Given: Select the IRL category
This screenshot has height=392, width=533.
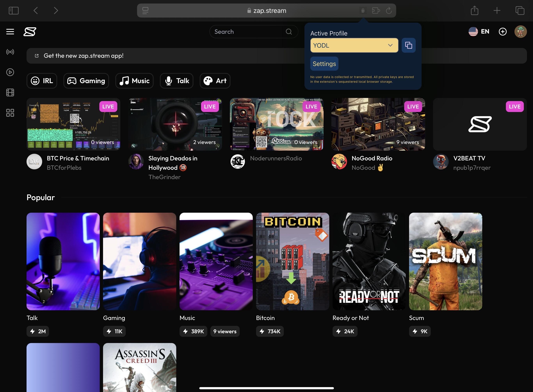Looking at the screenshot, I should 42,81.
